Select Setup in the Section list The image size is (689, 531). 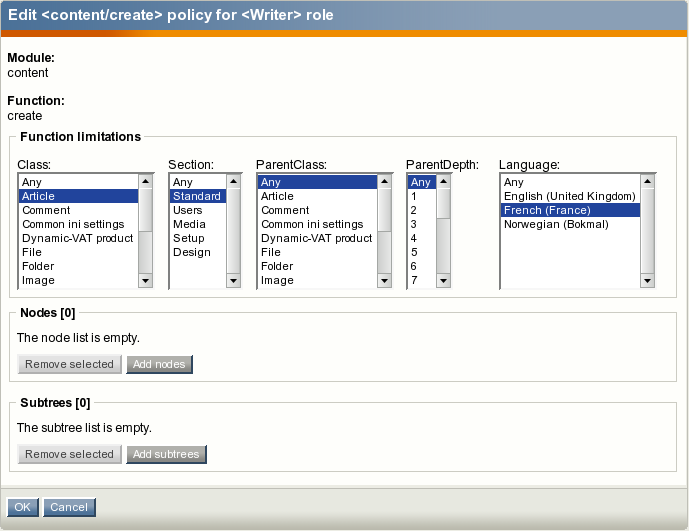198,238
